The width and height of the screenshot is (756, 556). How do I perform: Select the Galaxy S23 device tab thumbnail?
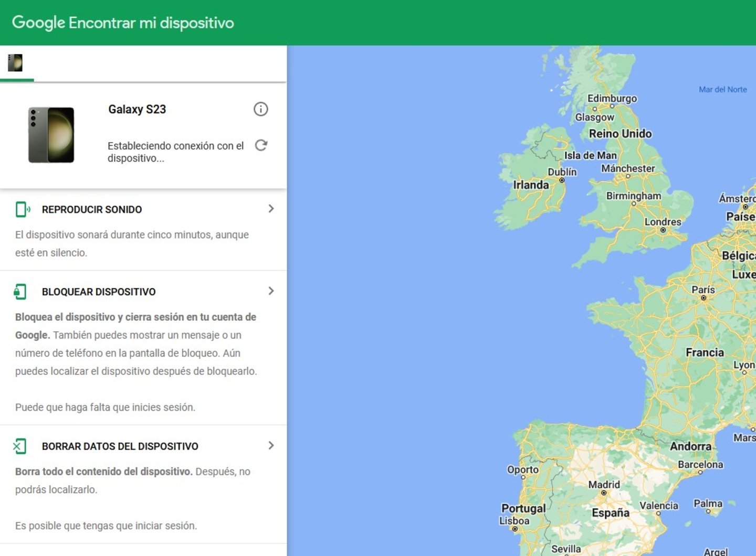point(15,62)
